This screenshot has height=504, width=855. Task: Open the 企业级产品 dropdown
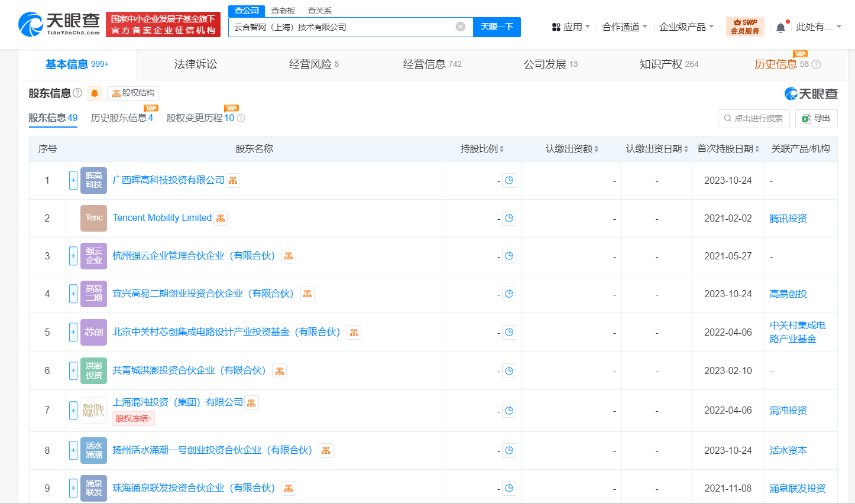click(686, 27)
